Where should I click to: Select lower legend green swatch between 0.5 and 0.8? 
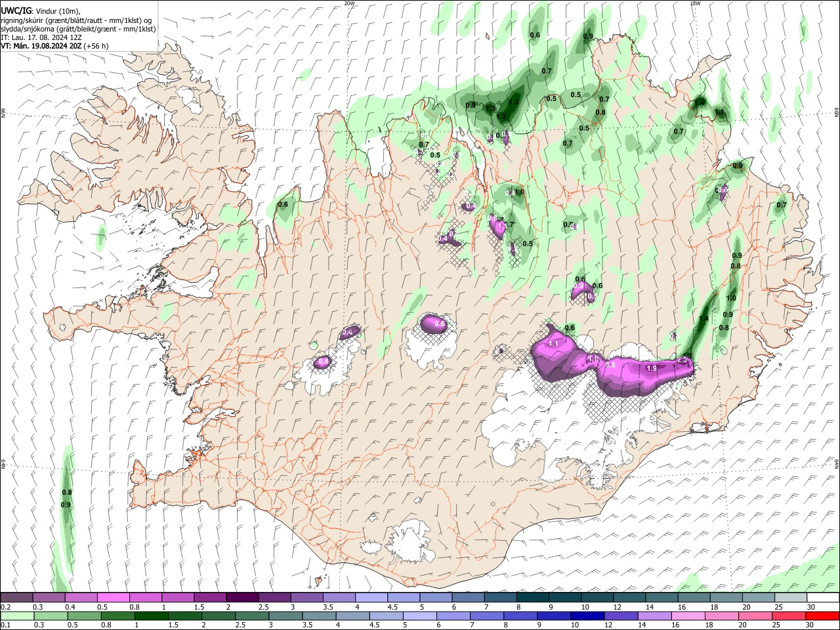click(x=85, y=616)
